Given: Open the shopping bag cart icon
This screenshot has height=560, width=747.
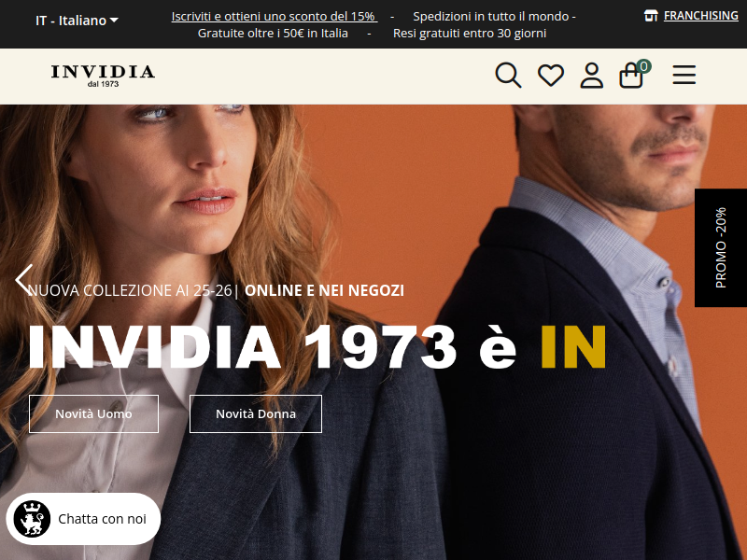Looking at the screenshot, I should (x=631, y=76).
